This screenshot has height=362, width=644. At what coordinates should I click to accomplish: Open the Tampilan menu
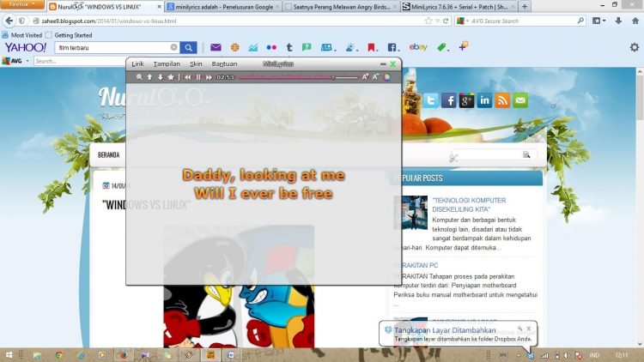point(167,64)
